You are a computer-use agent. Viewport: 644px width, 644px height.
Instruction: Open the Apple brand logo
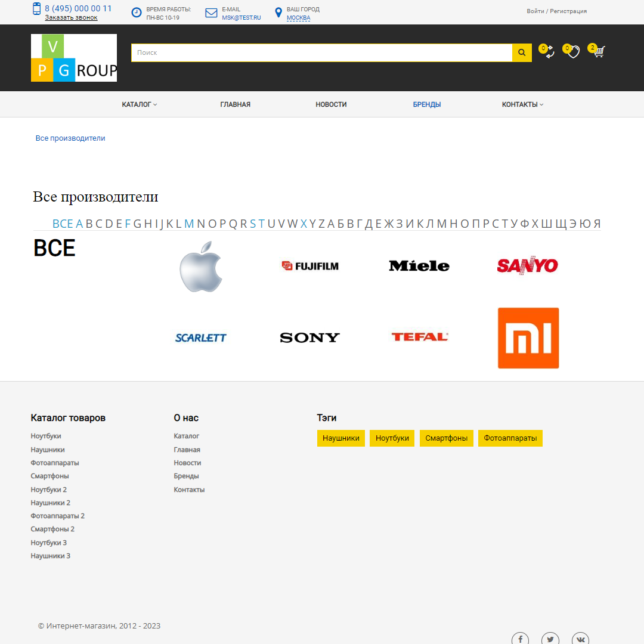(201, 267)
